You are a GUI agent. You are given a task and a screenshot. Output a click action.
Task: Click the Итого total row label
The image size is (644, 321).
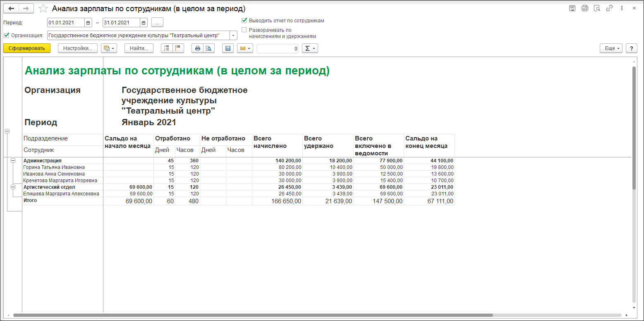(30, 200)
